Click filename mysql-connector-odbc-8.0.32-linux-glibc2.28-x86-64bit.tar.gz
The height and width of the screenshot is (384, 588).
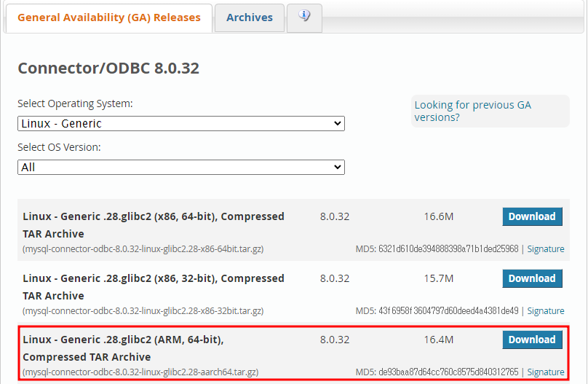[143, 249]
